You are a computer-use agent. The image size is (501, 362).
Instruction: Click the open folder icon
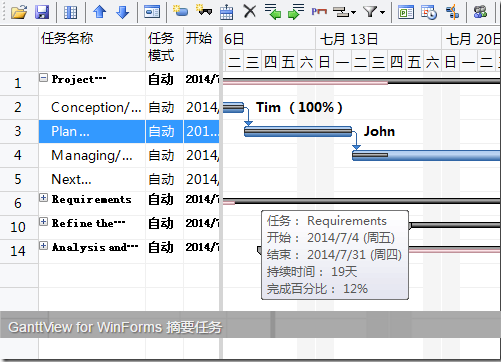19,12
